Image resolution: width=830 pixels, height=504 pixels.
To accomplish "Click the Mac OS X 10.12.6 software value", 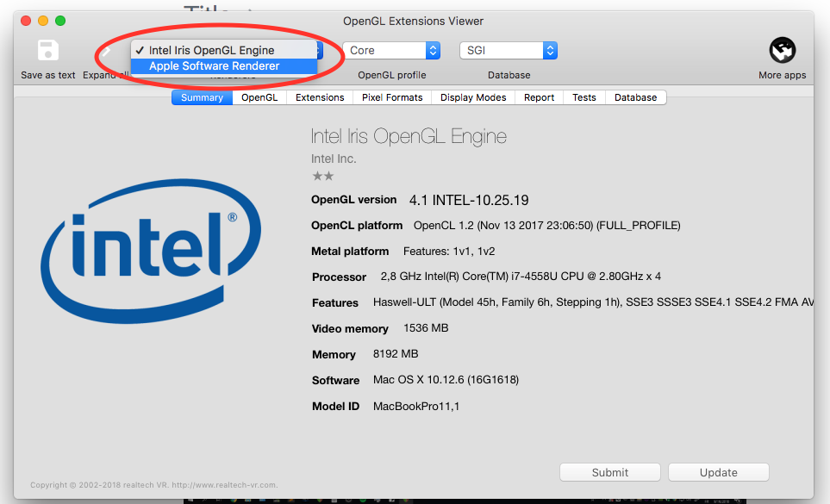I will 446,380.
